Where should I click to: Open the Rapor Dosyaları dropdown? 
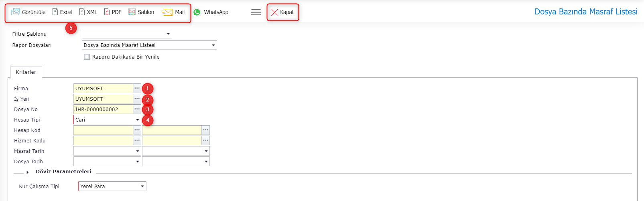click(x=149, y=45)
